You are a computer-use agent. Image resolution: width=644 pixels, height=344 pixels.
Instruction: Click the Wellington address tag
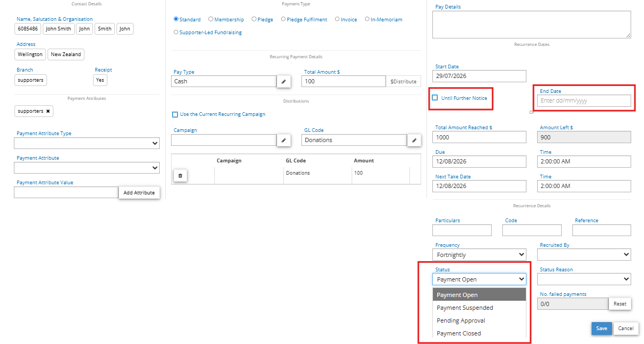[30, 54]
